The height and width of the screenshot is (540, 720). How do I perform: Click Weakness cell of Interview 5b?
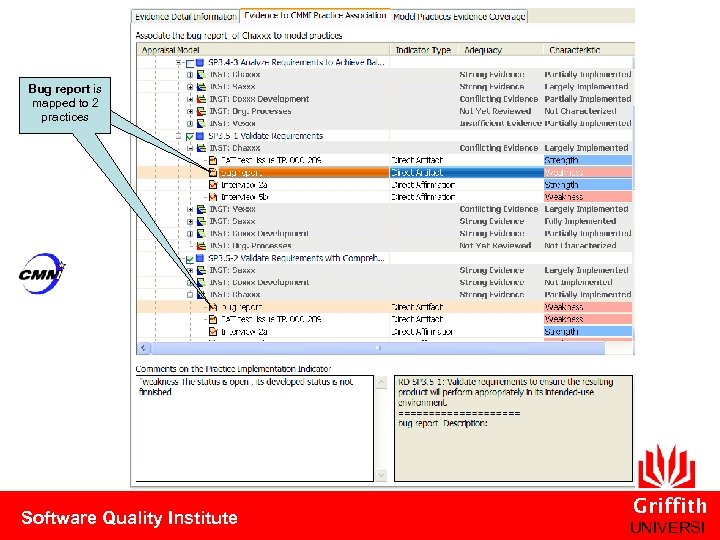point(588,197)
